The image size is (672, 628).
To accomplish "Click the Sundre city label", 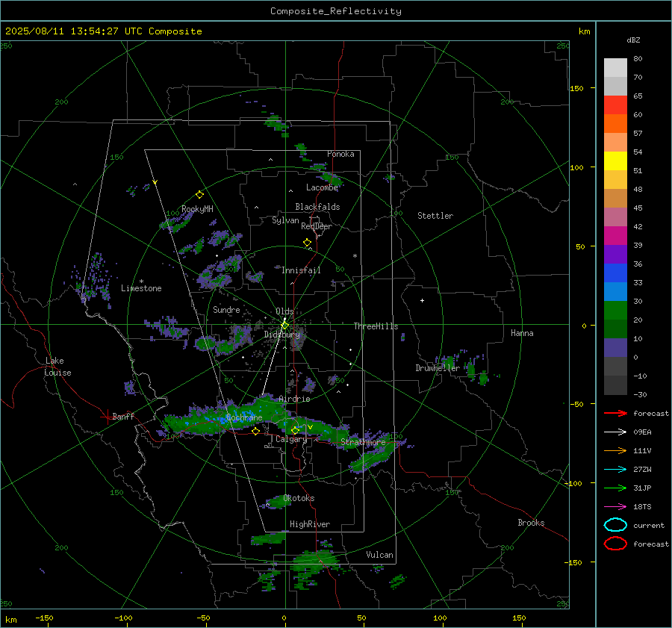I will pos(226,309).
